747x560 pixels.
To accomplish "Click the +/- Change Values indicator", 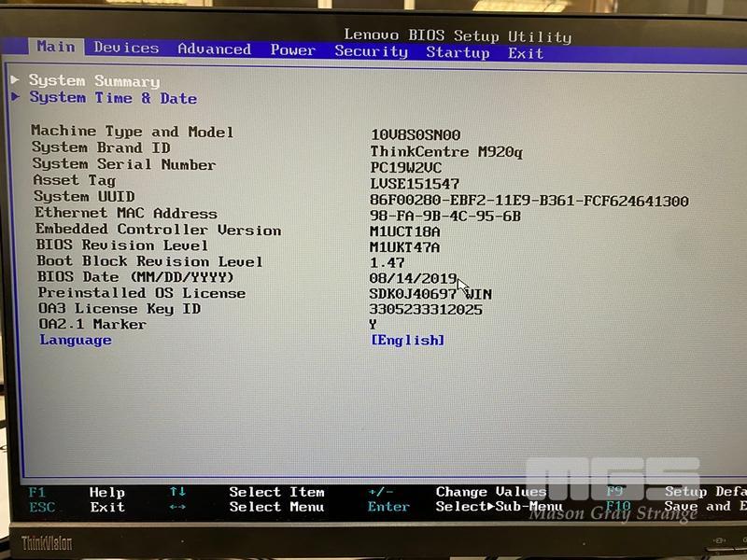I will 381,491.
